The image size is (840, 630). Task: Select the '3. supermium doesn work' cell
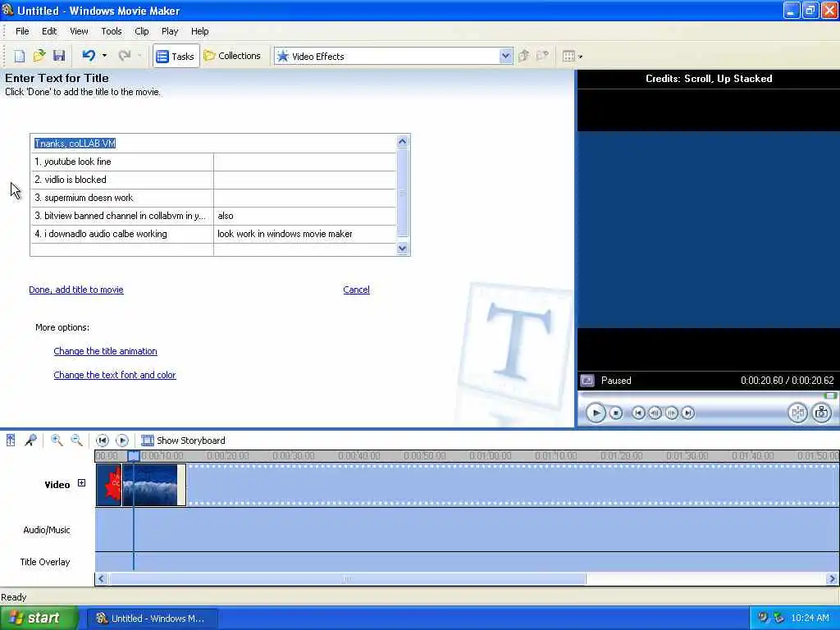122,198
